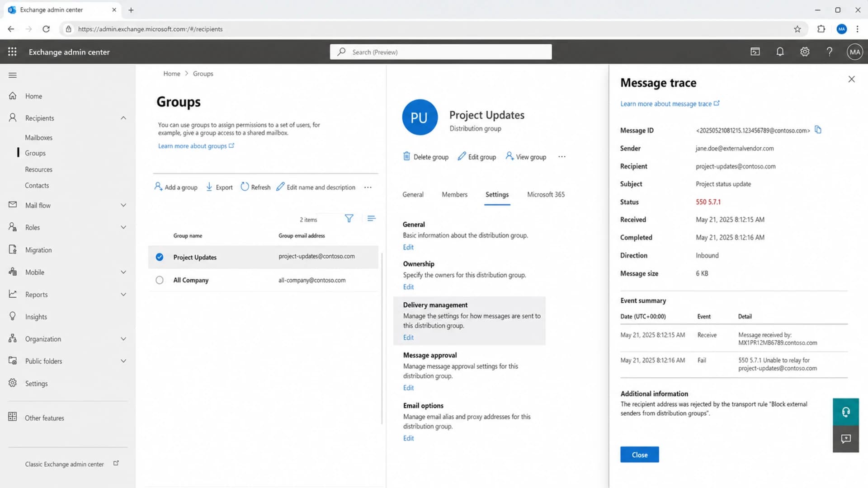Edit Delivery management settings

pyautogui.click(x=408, y=338)
